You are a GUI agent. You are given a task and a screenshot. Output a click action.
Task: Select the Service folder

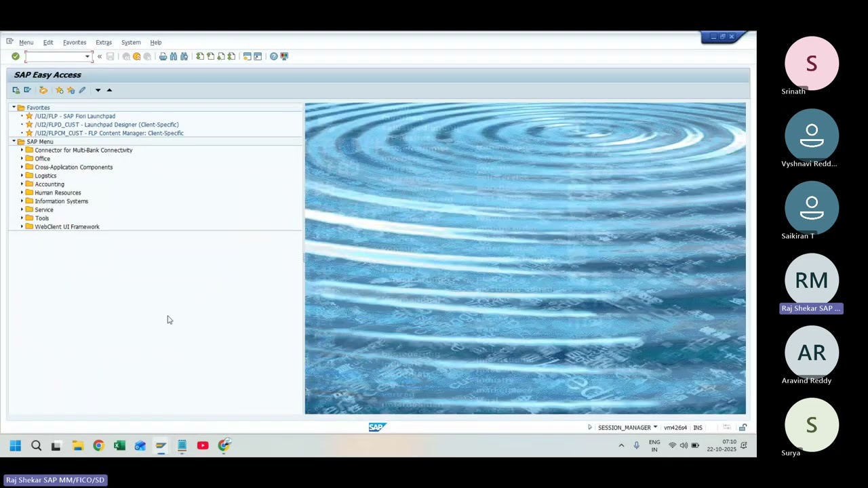44,209
